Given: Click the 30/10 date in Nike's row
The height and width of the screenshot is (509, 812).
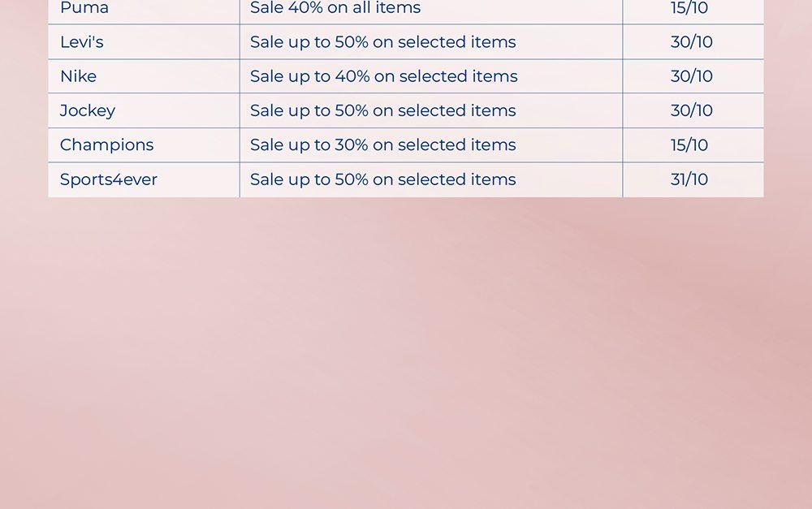Looking at the screenshot, I should (692, 76).
